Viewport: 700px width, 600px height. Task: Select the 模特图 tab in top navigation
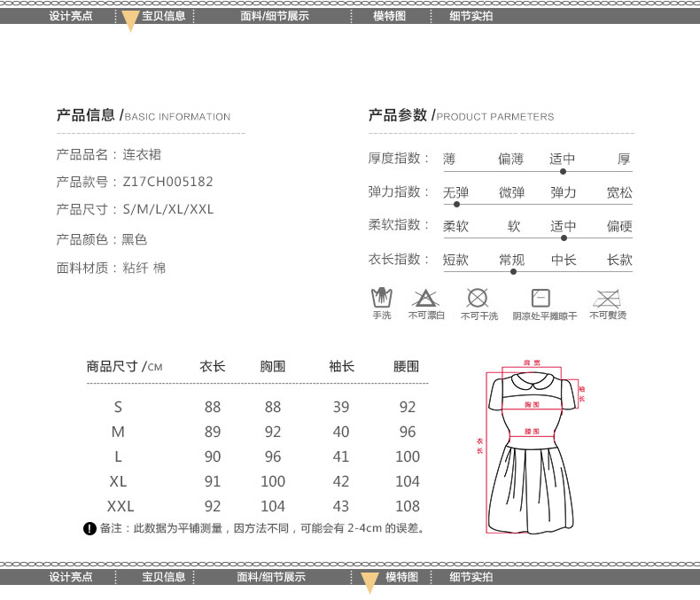tap(389, 16)
